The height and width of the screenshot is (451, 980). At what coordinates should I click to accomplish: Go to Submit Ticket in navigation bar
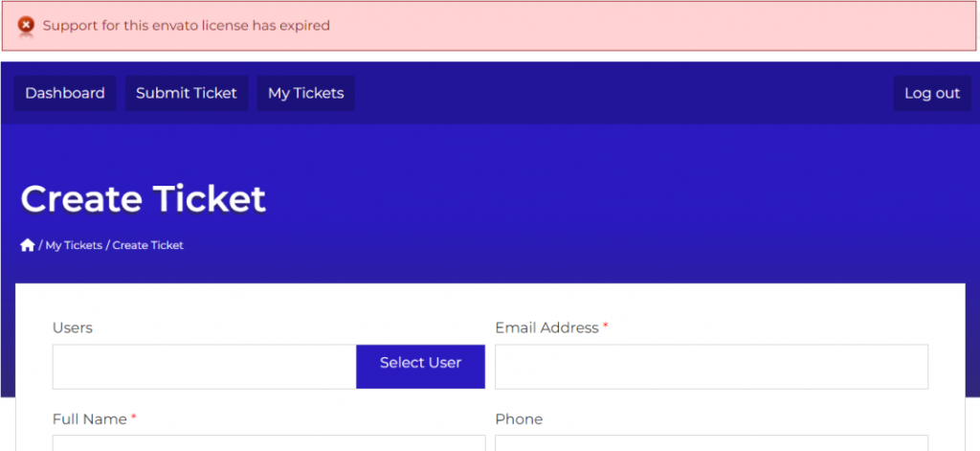tap(187, 93)
